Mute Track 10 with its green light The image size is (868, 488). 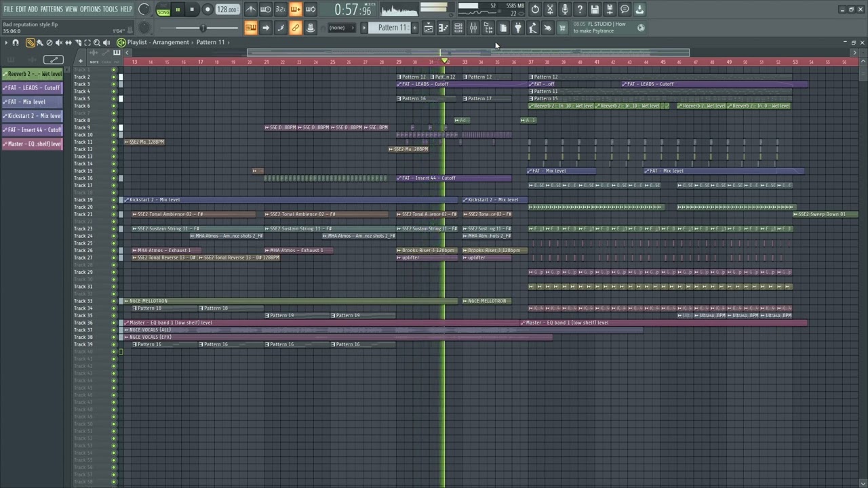[x=114, y=135]
